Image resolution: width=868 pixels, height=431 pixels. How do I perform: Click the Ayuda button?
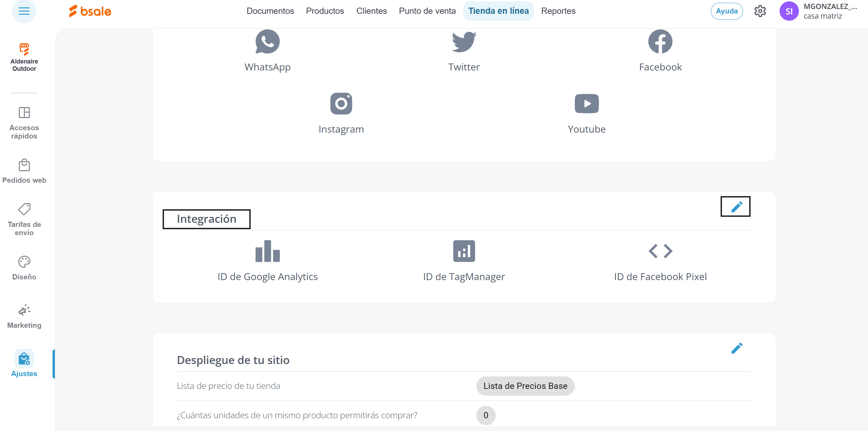tap(726, 11)
